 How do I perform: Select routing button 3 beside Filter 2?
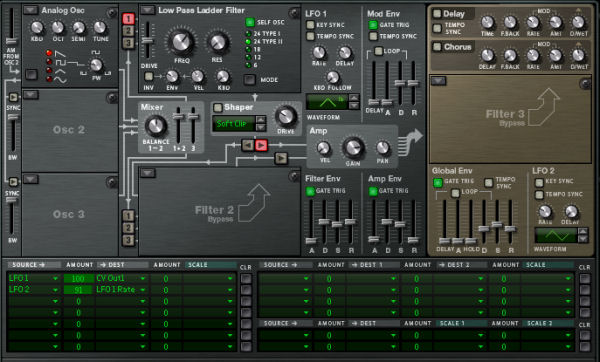click(129, 240)
